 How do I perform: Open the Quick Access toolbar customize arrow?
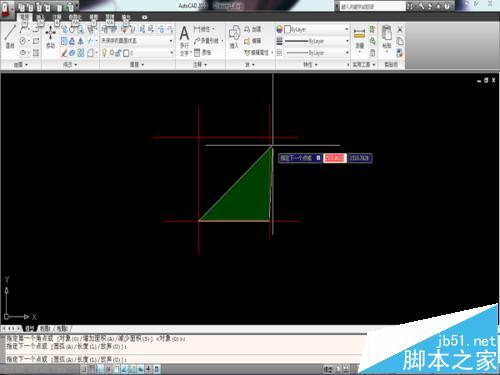78,6
